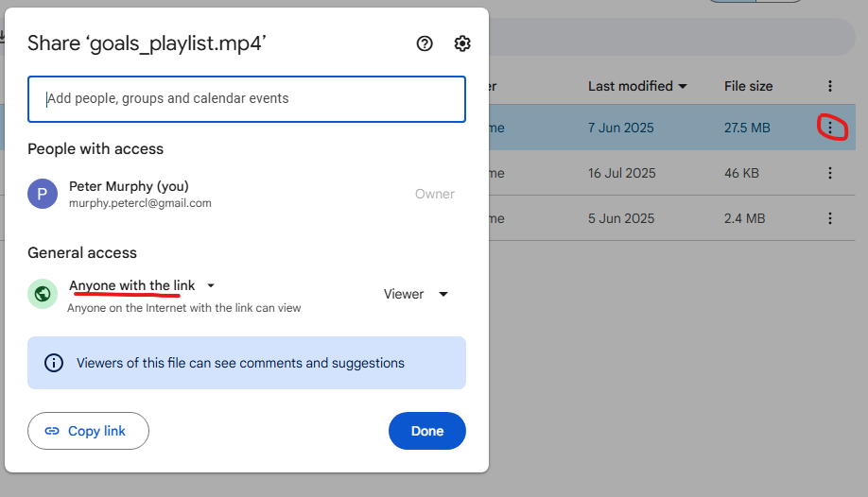Click the info icon in the blue banner
The width and height of the screenshot is (868, 497).
(x=54, y=363)
